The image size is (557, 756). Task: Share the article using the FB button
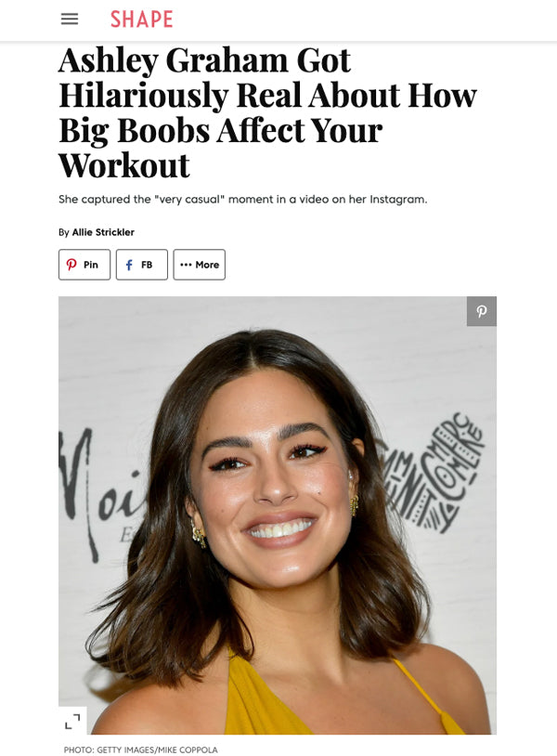(x=142, y=264)
